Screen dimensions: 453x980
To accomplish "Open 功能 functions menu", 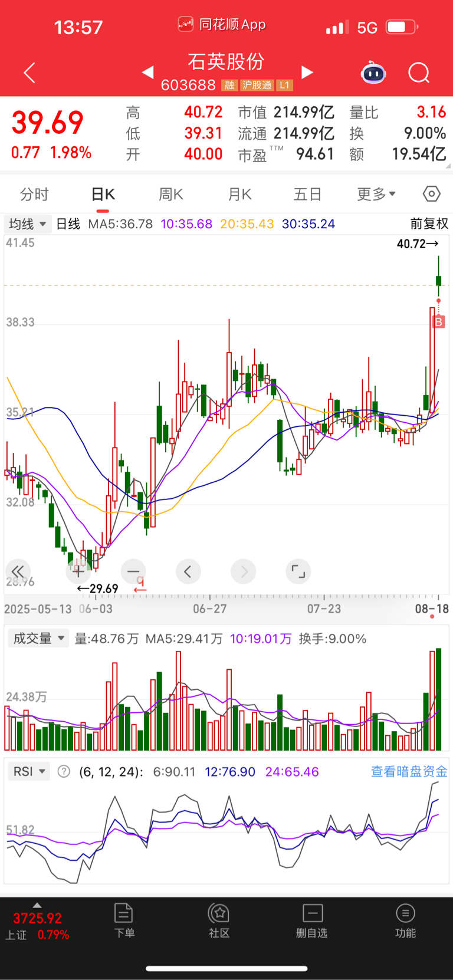I will pyautogui.click(x=405, y=920).
